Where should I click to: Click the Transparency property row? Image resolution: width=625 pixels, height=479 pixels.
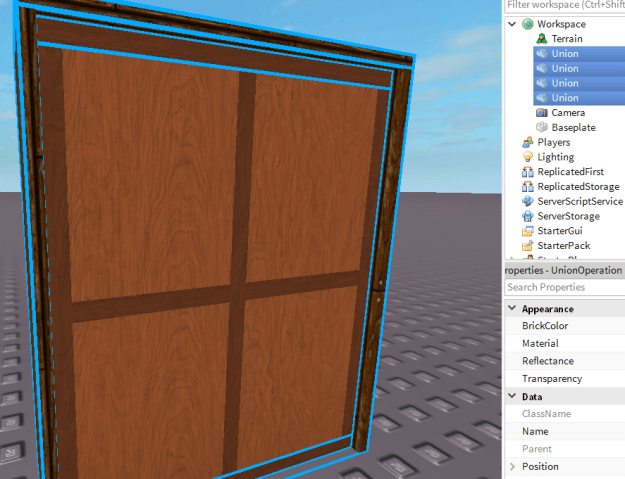(565, 378)
